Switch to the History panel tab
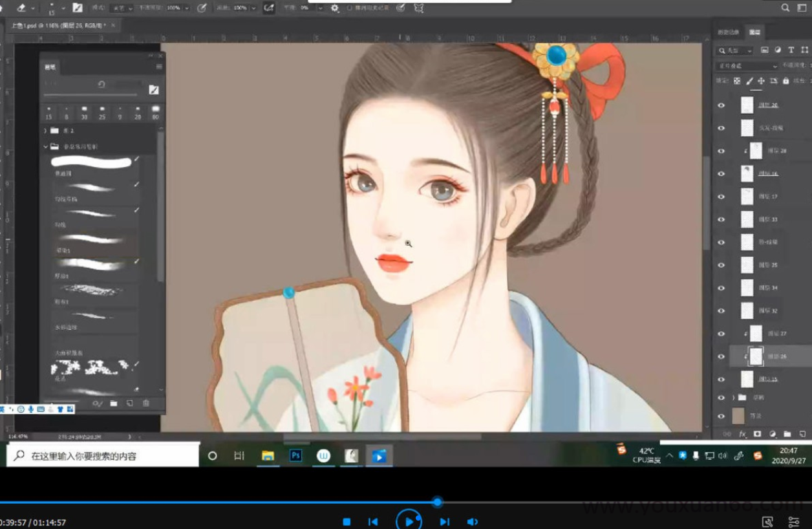This screenshot has height=529, width=812. 730,32
